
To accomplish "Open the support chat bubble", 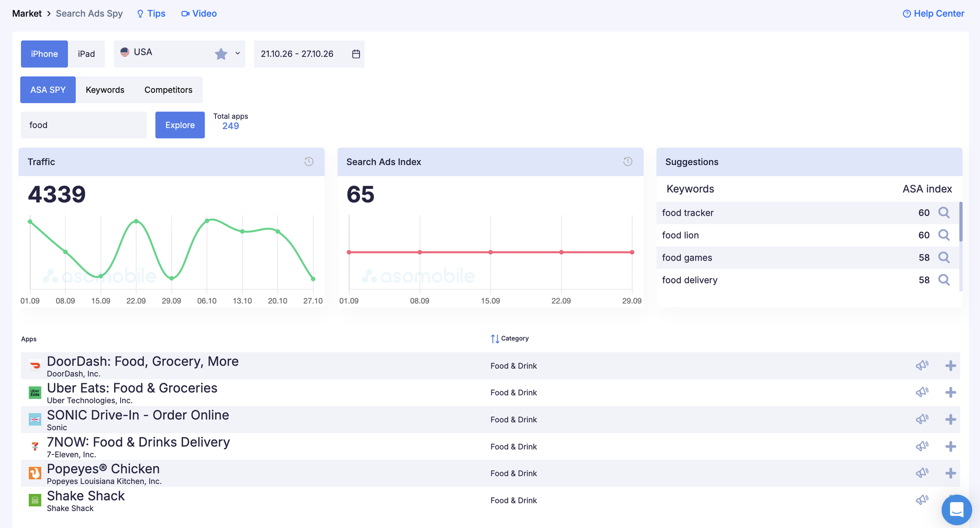I will pos(957,510).
